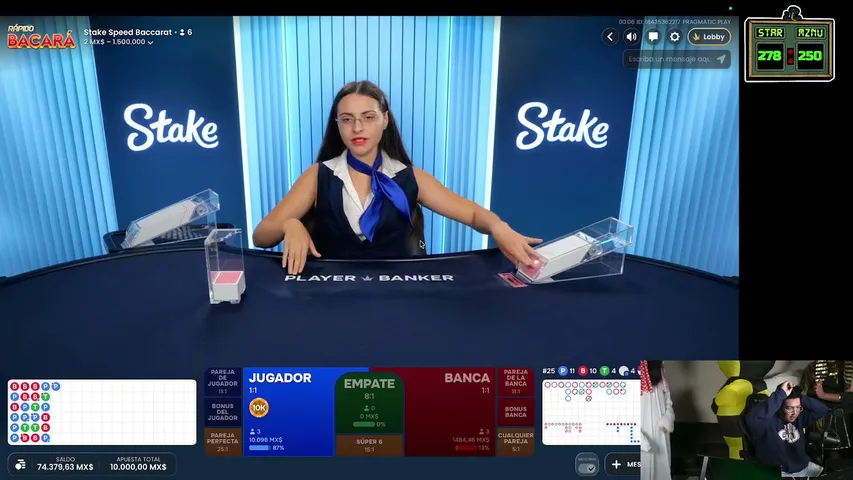Screen dimensions: 853x480
Task: Place side bet on Súper 6
Action: [369, 445]
